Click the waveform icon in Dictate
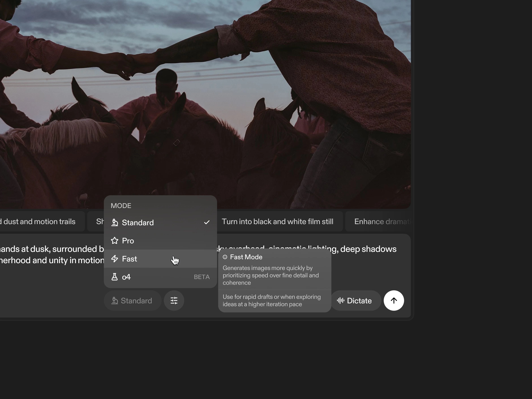The height and width of the screenshot is (399, 532). point(341,301)
